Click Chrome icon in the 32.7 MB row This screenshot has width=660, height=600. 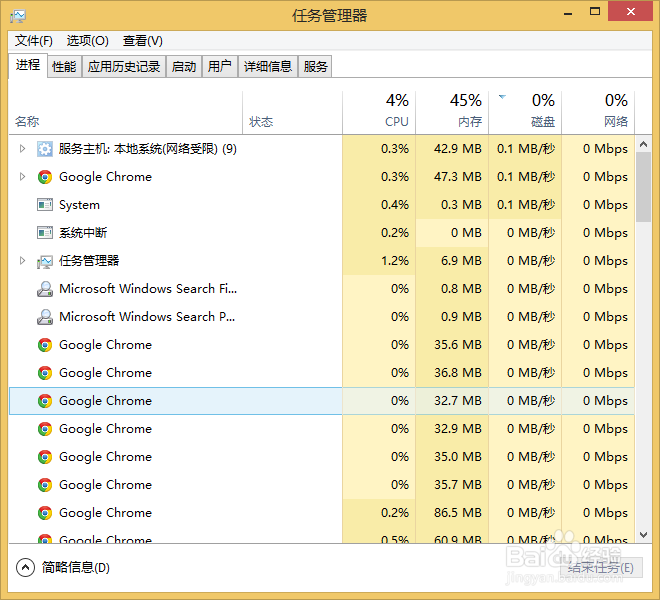click(x=45, y=401)
